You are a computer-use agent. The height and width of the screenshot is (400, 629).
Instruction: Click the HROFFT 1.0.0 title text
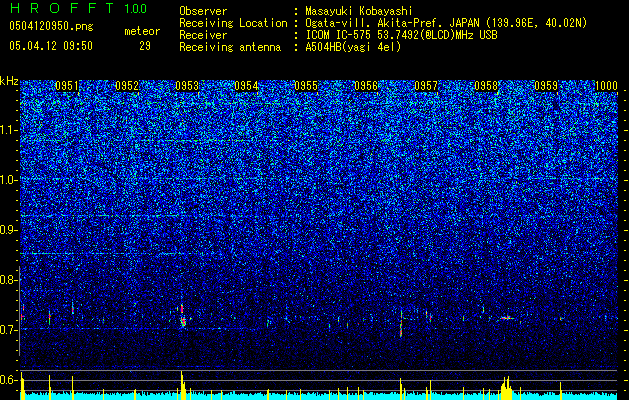pos(78,8)
